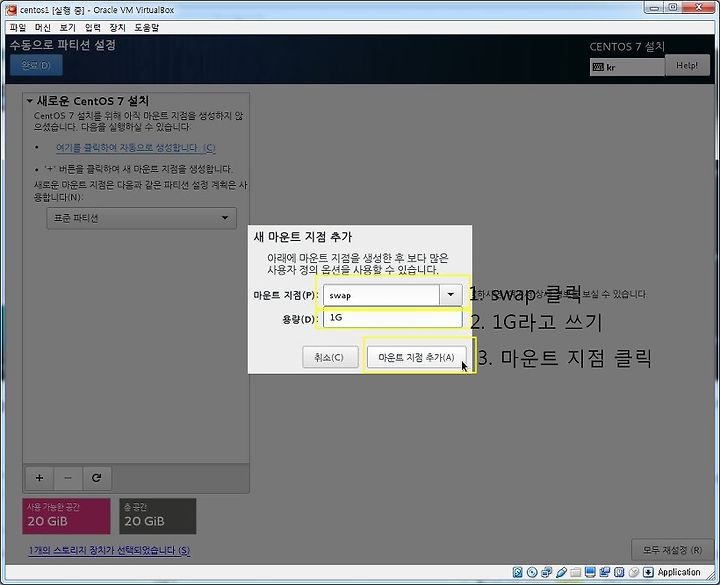Image resolution: width=720 pixels, height=585 pixels.
Task: Click the host key arrow icon
Action: tap(648, 572)
